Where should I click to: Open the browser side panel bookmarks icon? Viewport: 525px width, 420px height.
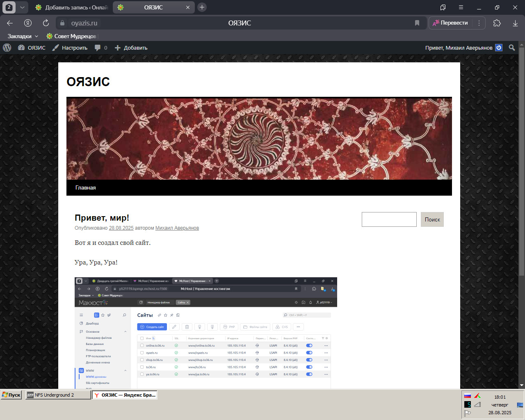(443, 7)
